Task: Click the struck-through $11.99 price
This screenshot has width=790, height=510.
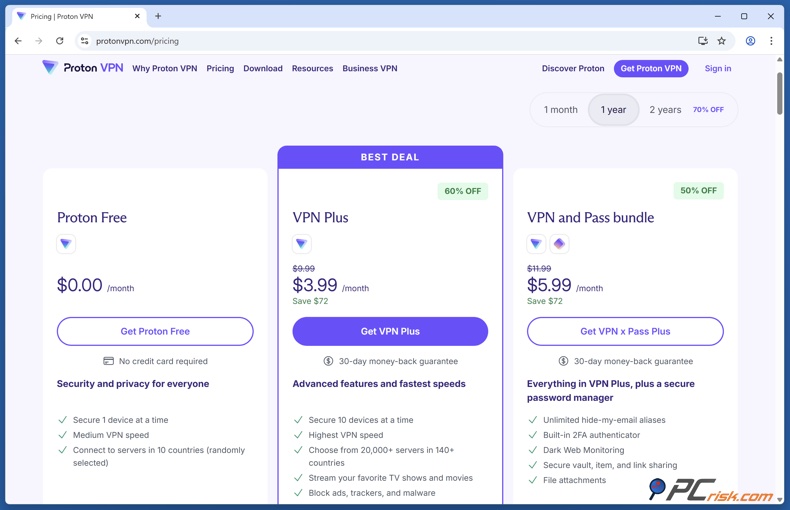Action: click(539, 269)
